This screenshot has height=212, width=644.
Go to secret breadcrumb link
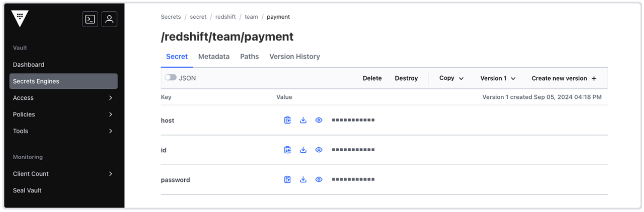pyautogui.click(x=198, y=17)
